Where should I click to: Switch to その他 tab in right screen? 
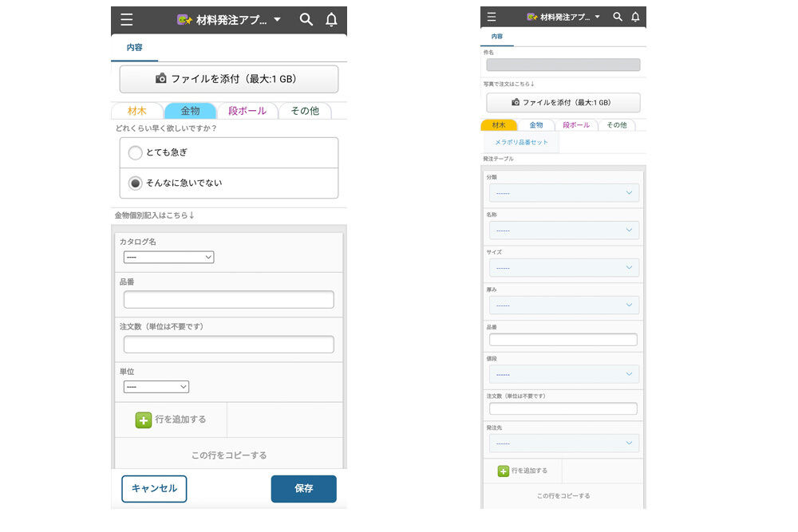pyautogui.click(x=616, y=125)
